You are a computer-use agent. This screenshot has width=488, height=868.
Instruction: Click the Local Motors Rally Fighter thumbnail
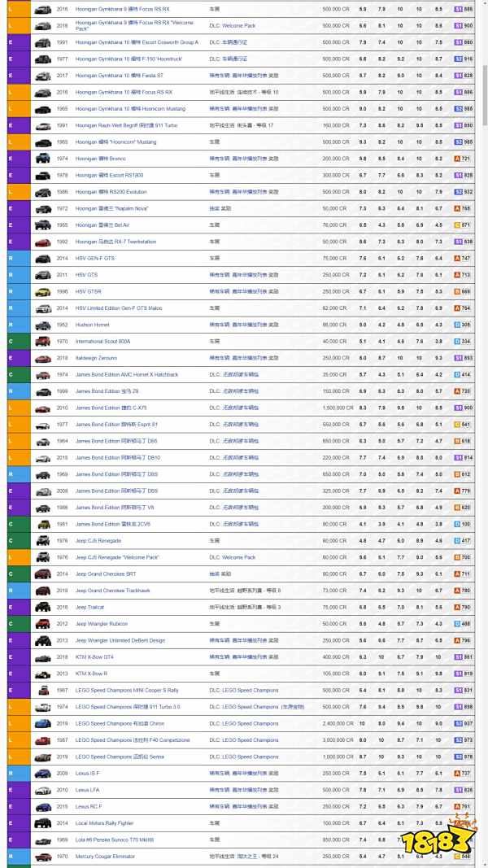42,823
